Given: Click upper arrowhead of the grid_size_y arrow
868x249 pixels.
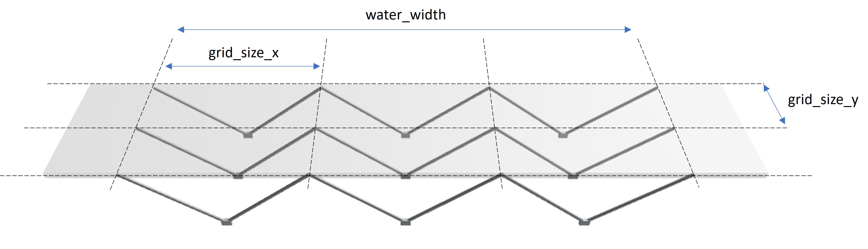Looking at the screenshot, I should (x=766, y=88).
